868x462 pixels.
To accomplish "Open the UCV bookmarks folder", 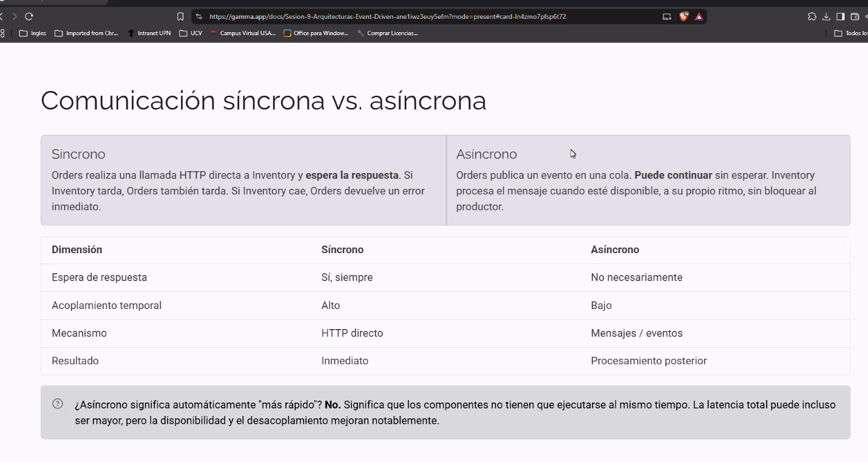I will (x=191, y=33).
